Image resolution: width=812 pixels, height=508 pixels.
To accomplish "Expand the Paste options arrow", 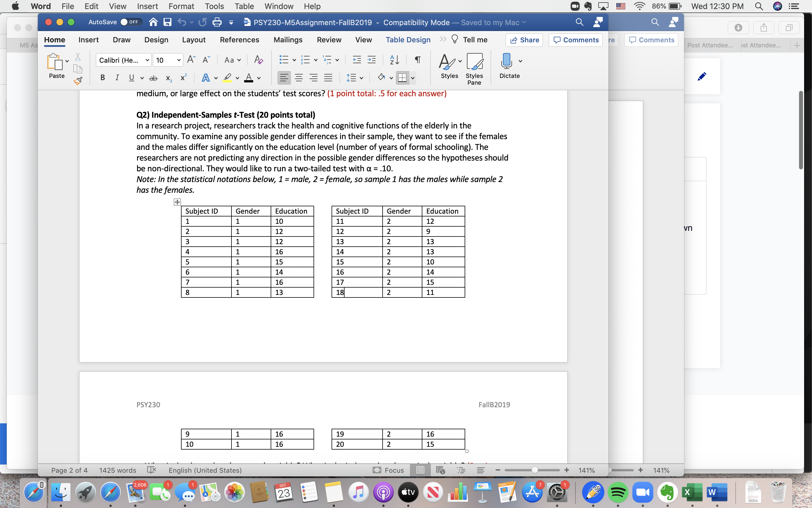I will click(67, 61).
